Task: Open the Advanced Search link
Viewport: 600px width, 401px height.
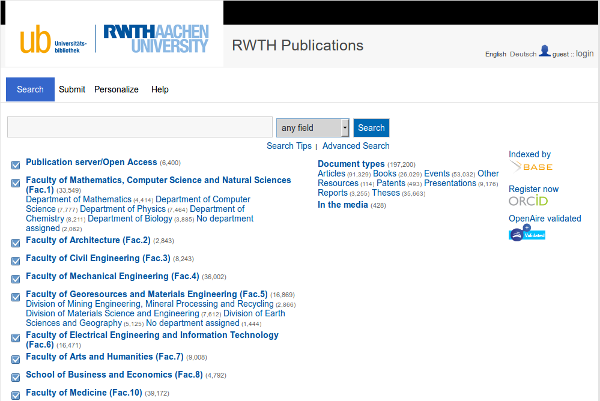Action: click(355, 146)
